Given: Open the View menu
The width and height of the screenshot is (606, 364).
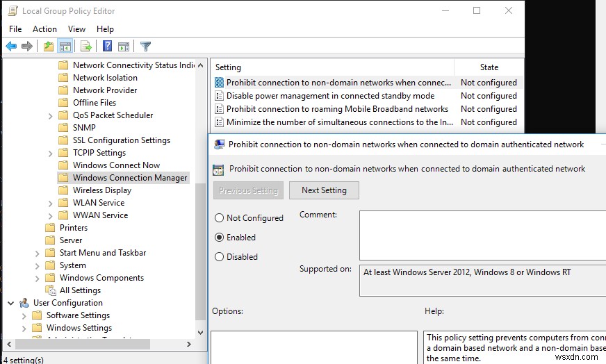Looking at the screenshot, I should tap(76, 28).
